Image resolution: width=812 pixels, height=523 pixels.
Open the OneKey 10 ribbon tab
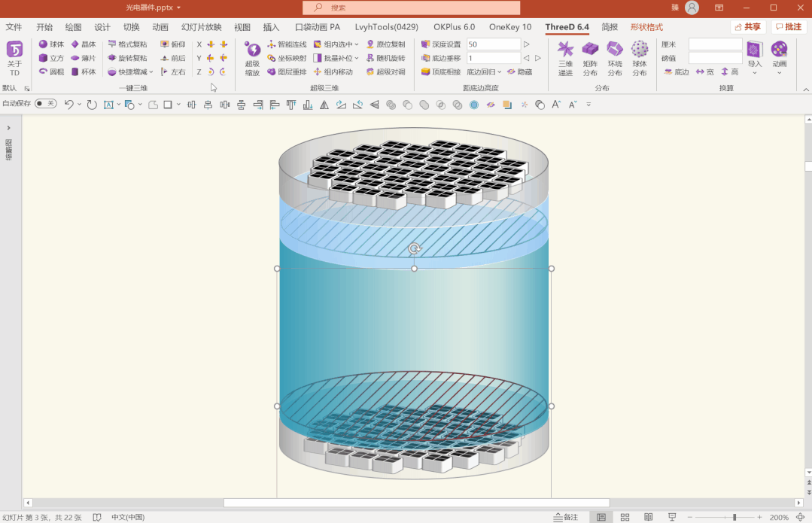[x=509, y=27]
